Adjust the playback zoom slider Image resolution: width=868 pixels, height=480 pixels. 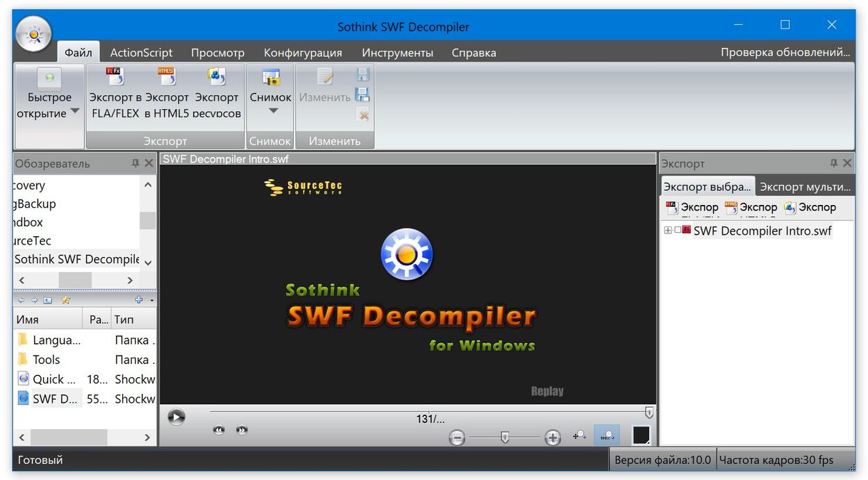(505, 438)
